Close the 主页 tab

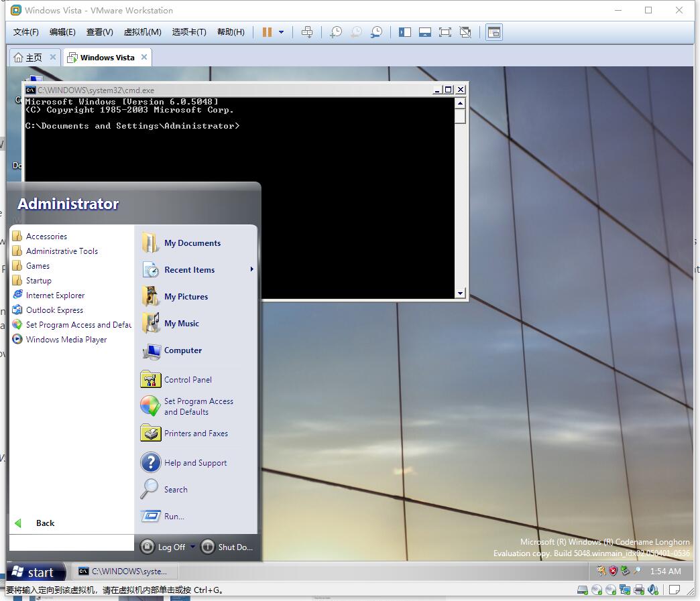coord(53,57)
